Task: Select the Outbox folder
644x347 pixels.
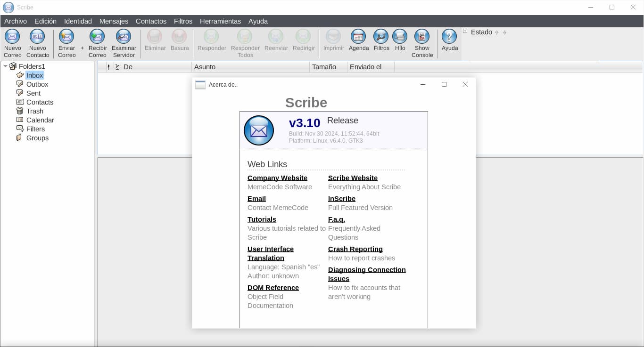Action: pos(37,84)
